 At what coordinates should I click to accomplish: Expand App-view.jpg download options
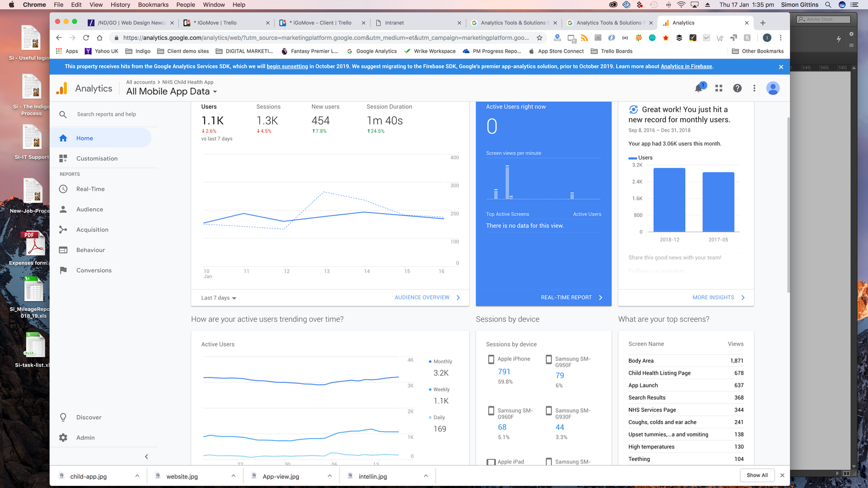pos(329,476)
